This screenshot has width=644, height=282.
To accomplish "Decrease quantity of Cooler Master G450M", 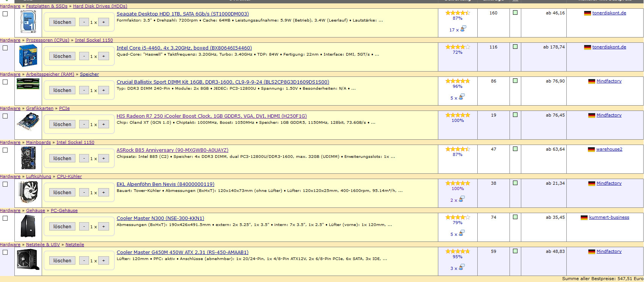I will [x=84, y=260].
